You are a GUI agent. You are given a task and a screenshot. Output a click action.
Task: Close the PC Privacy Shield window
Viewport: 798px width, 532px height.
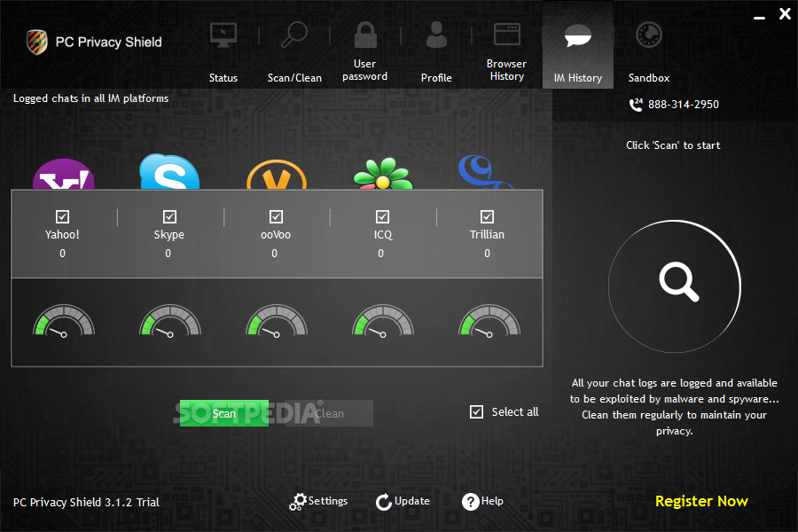[785, 14]
